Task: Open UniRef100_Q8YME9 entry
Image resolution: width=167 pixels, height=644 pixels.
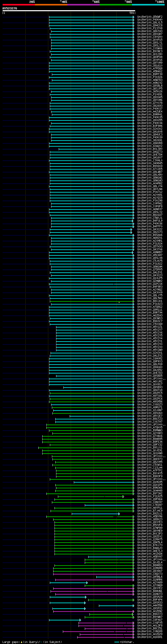Action: click(x=150, y=531)
